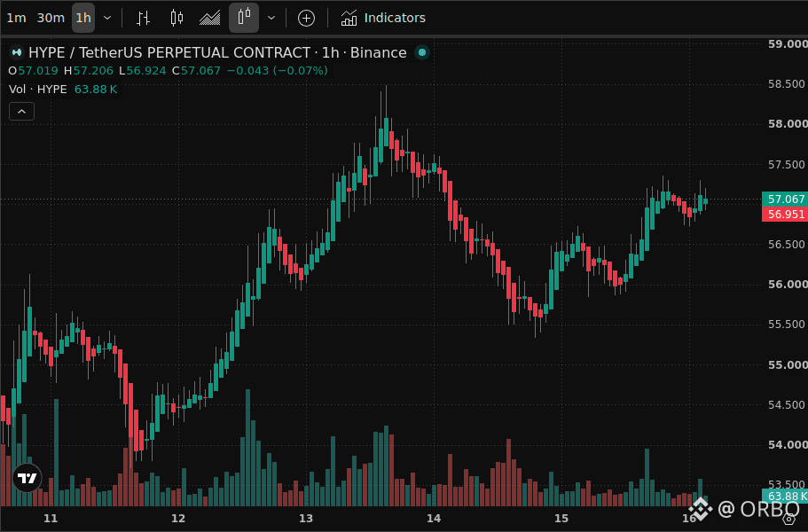This screenshot has width=808, height=532.
Task: Click date 14 on the time axis
Action: tap(434, 518)
